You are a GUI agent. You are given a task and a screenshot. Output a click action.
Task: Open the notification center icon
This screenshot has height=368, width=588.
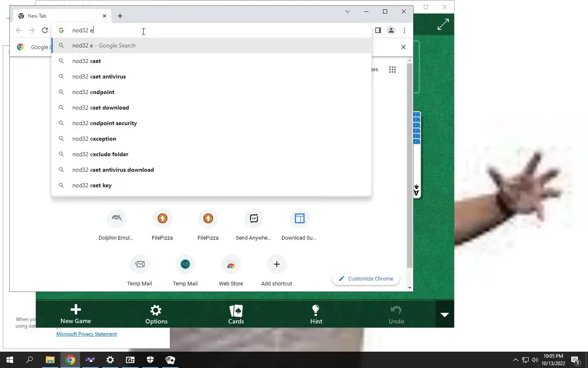coord(576,360)
